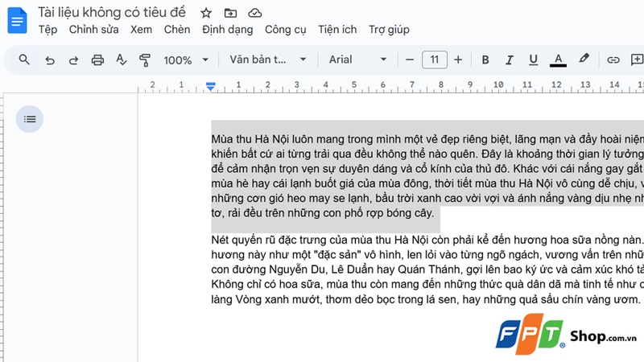Open the Google Docs home icon

17,20
